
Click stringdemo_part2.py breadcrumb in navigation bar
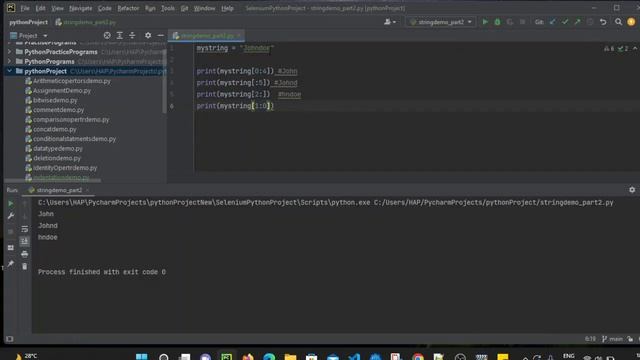pyautogui.click(x=86, y=22)
